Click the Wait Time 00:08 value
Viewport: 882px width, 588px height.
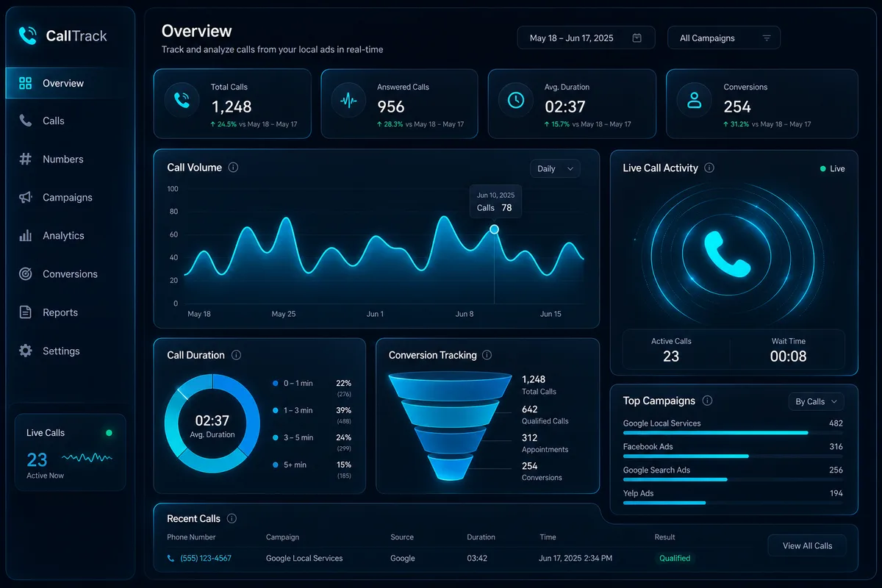[x=788, y=356]
